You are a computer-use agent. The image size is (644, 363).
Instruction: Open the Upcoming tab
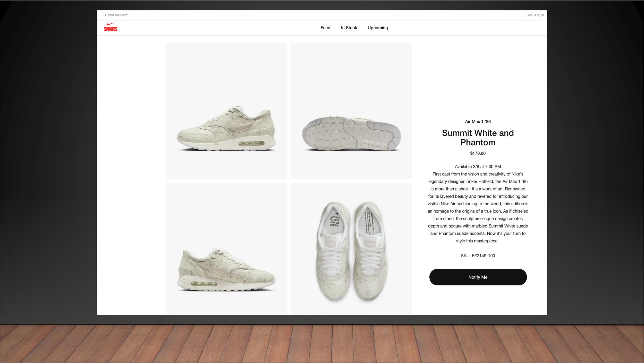point(378,28)
